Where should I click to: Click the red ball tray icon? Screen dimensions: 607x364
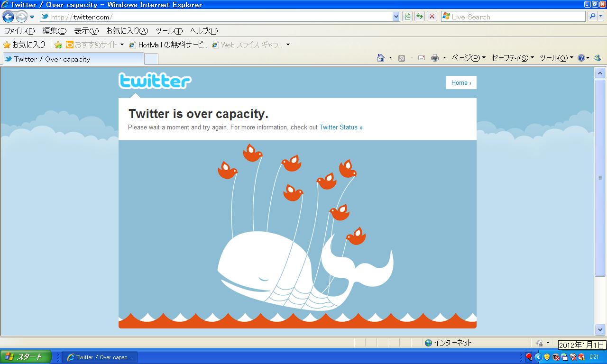point(529,357)
